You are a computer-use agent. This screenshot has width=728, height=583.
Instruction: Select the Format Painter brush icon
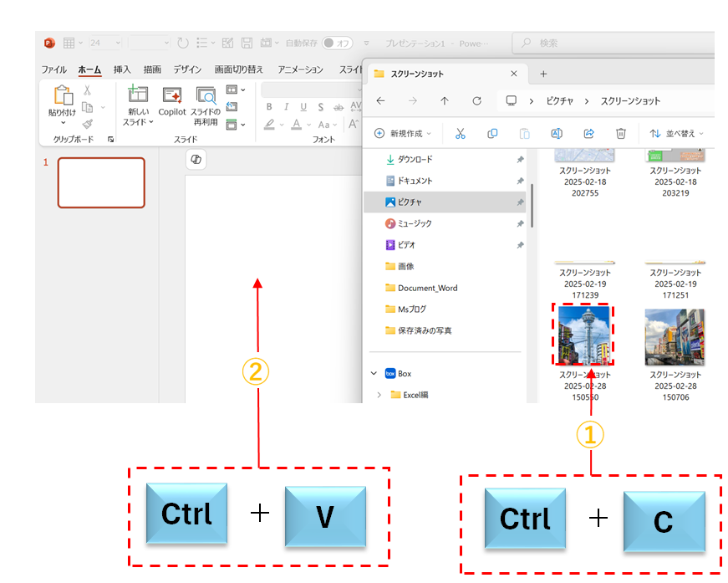88,123
